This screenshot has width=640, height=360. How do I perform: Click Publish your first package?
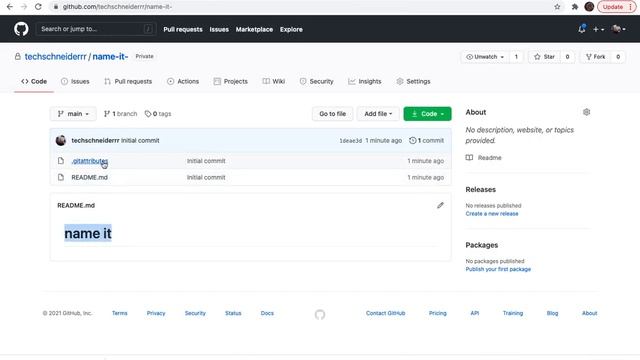click(498, 269)
